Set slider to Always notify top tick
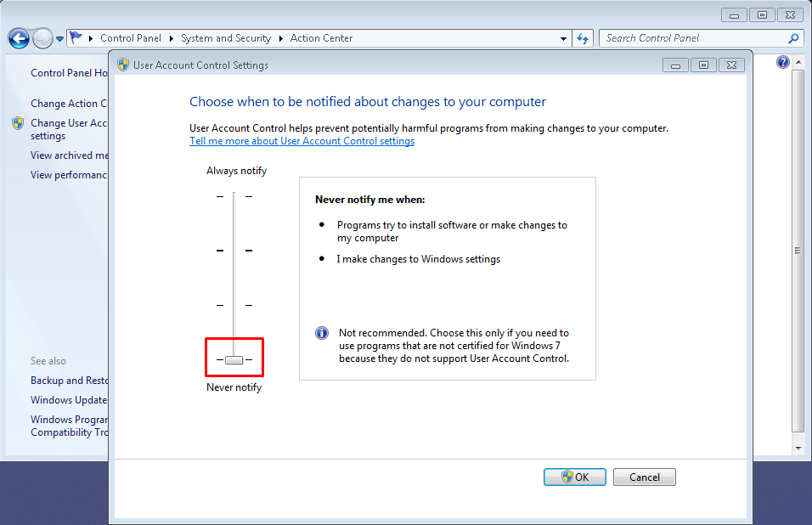Viewport: 812px width, 525px height. coord(234,197)
